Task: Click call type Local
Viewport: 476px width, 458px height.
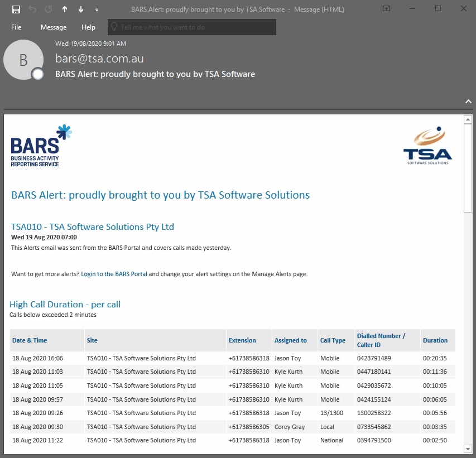Action: [x=327, y=427]
